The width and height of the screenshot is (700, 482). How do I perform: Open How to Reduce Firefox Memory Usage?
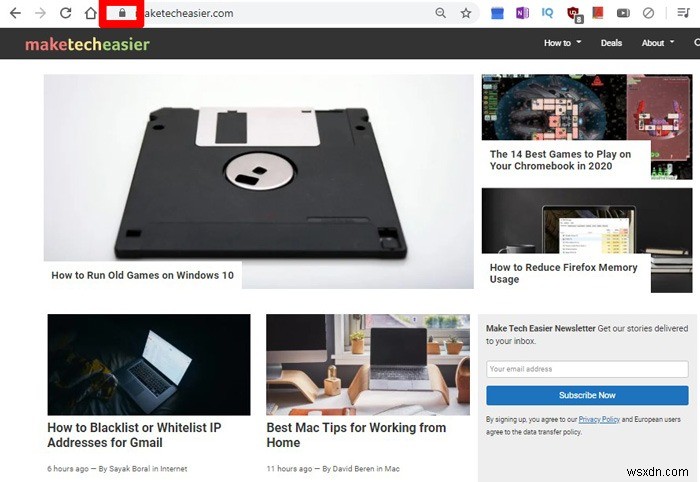pyautogui.click(x=563, y=273)
